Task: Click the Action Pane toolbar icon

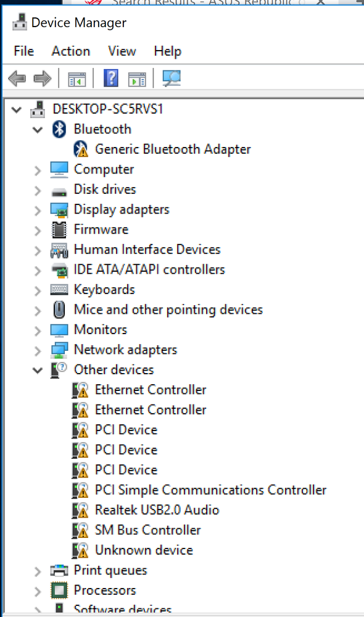Action: [137, 78]
